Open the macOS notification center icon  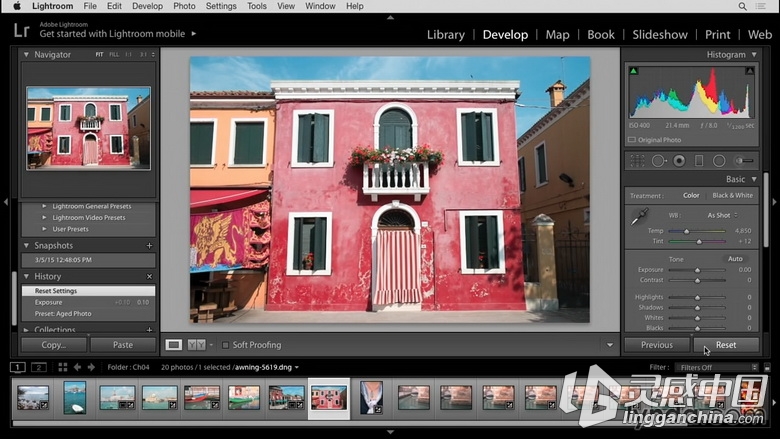pos(761,6)
